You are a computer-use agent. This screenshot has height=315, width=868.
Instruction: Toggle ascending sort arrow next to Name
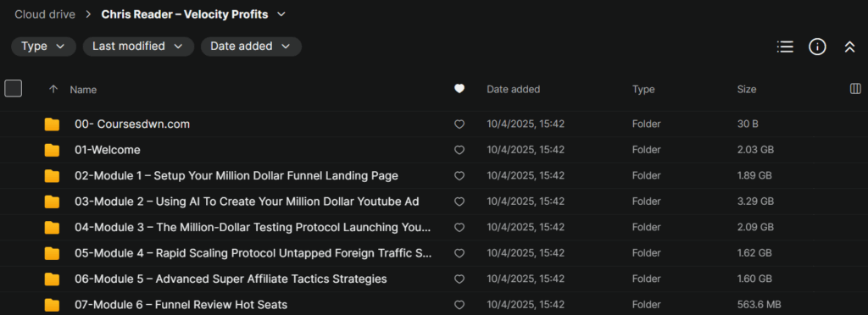click(x=53, y=89)
